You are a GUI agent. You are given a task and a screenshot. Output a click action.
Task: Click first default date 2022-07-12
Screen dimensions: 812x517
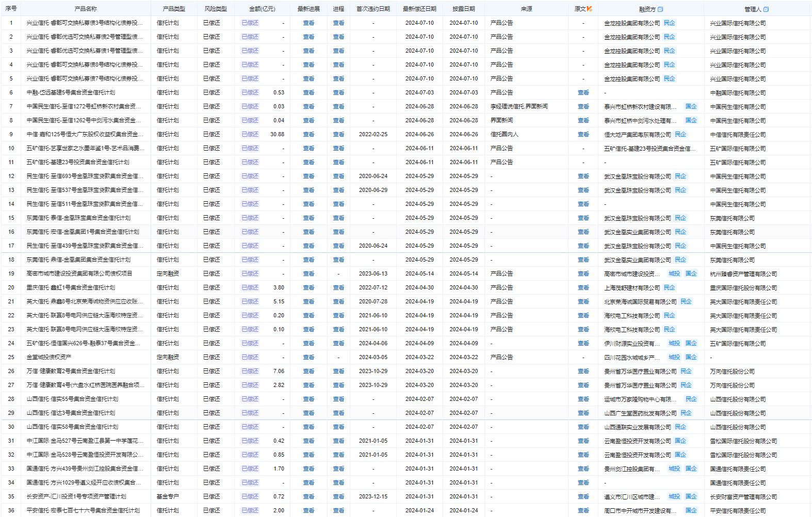pyautogui.click(x=373, y=288)
